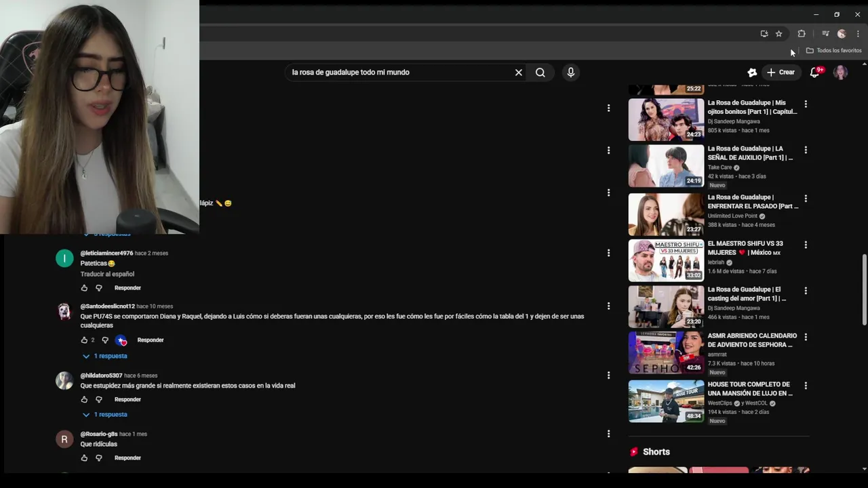The image size is (868, 488).
Task: Open the @Rosario-g8s channel link
Action: point(99,434)
